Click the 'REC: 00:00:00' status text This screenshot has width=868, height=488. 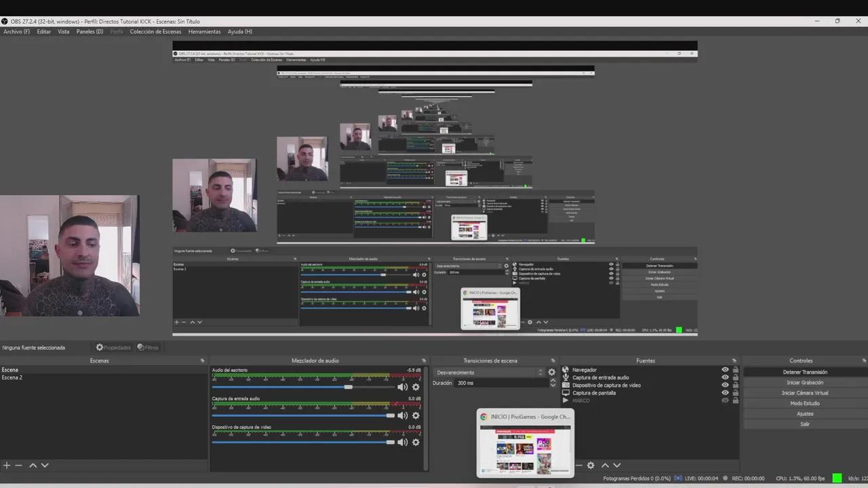tap(748, 479)
